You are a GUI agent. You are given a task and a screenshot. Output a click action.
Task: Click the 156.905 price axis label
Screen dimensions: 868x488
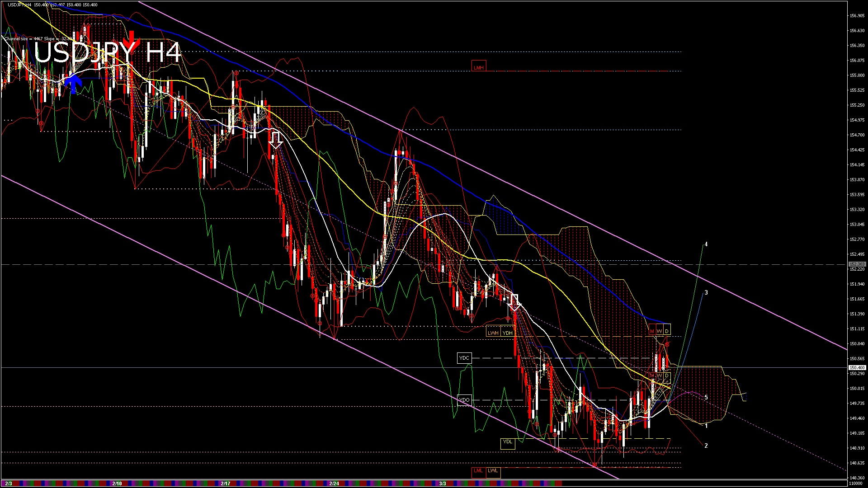(x=857, y=15)
